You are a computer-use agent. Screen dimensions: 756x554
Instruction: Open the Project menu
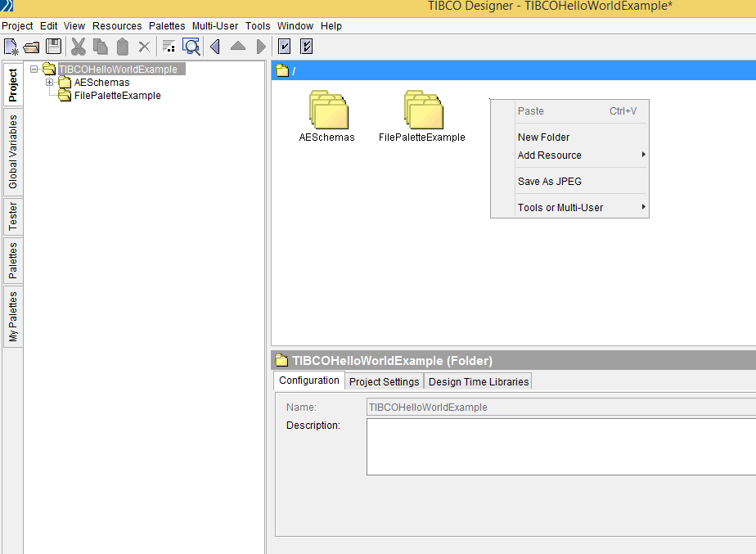click(x=17, y=25)
